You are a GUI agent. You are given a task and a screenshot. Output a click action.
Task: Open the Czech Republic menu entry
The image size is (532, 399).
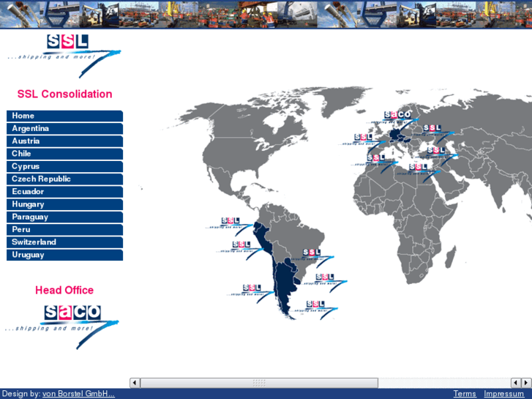64,179
